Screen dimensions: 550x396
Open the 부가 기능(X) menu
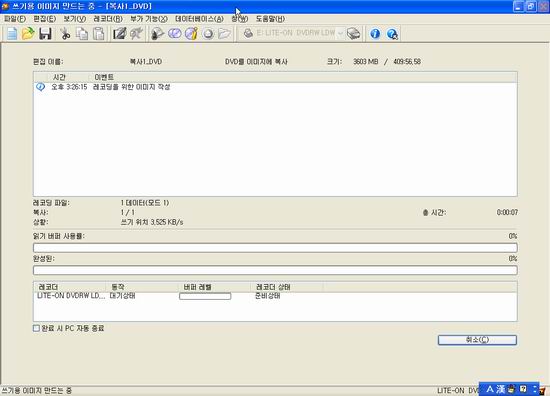149,19
